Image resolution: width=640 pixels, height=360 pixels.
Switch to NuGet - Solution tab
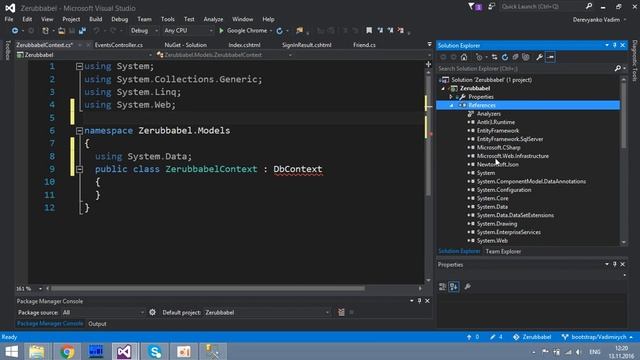(x=185, y=45)
